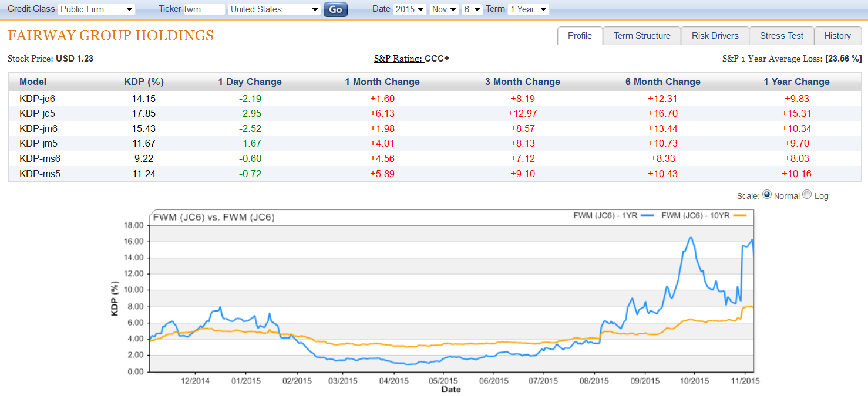Select the KDP-jm5 model row label

pos(39,143)
